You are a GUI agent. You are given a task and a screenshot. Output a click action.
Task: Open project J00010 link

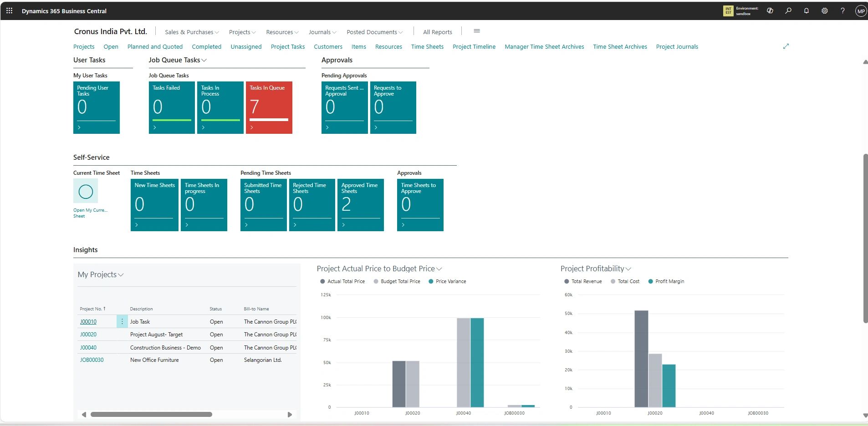[88, 321]
